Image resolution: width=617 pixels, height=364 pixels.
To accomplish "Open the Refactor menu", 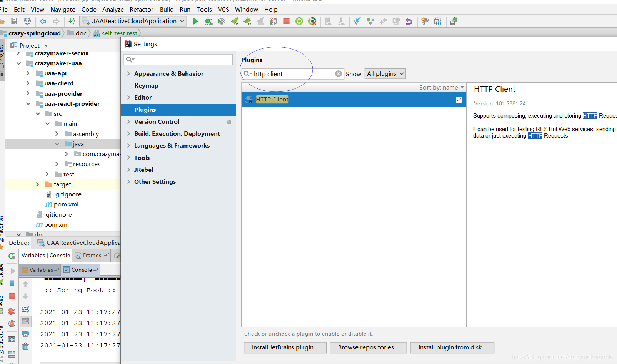I will 141,9.
